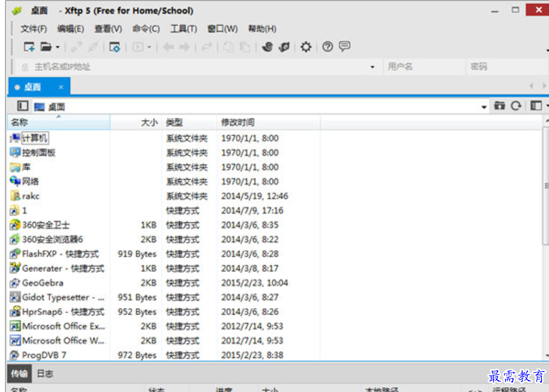Switch to the 日志 log tab
The height and width of the screenshot is (392, 549).
click(45, 374)
